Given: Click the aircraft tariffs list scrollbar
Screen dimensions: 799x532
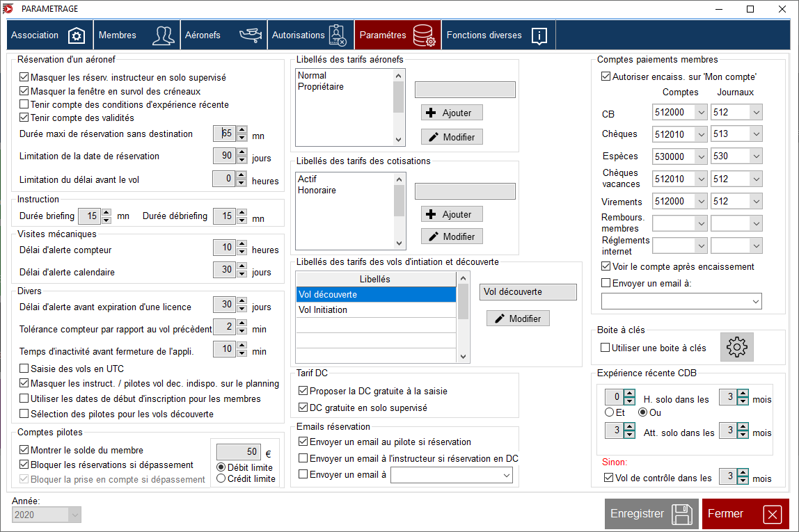Looking at the screenshot, I should [x=399, y=107].
